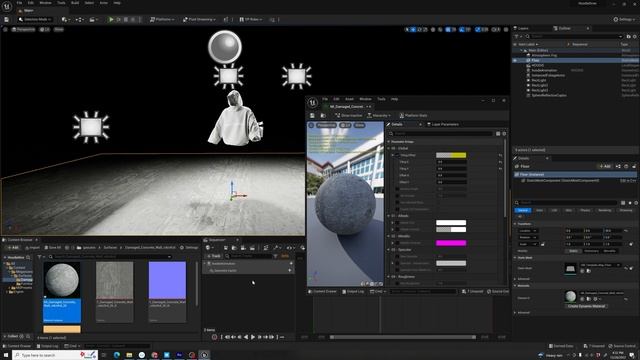
Task: Collapse the Materials section in Details
Action: [x=515, y=286]
